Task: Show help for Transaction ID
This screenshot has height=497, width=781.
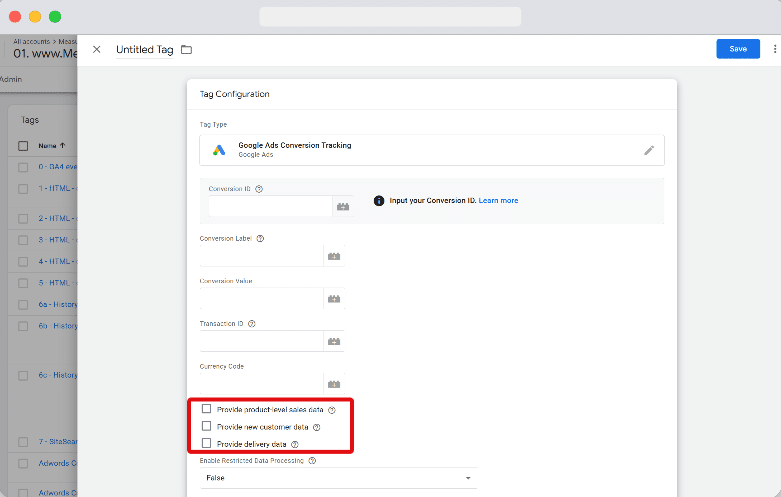Action: point(252,324)
